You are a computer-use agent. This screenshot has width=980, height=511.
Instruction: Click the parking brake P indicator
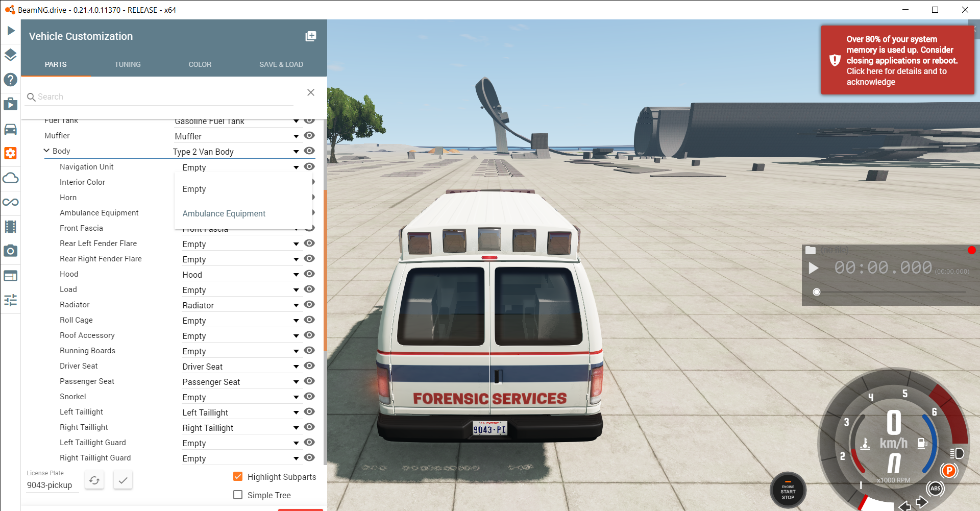[949, 470]
